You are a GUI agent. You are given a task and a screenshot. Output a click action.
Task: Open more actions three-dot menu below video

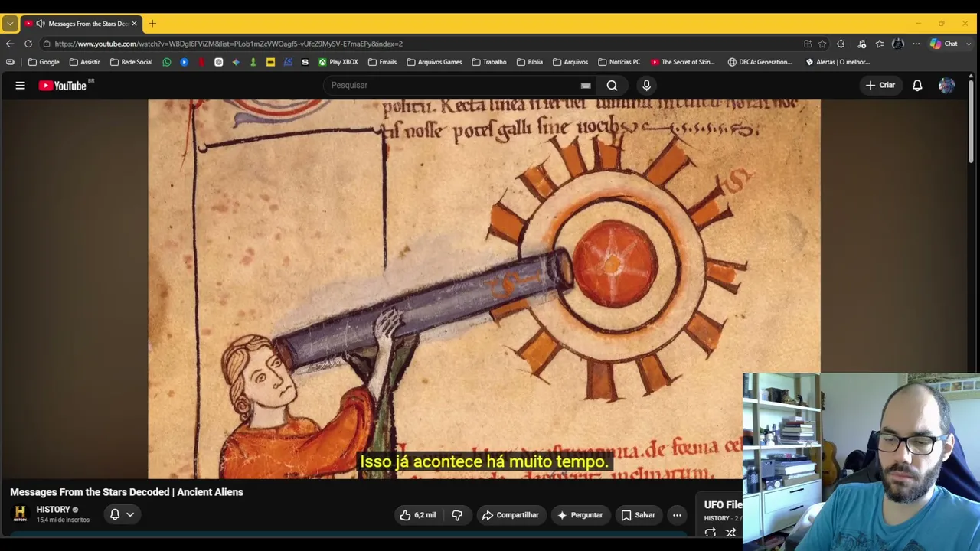coord(677,515)
